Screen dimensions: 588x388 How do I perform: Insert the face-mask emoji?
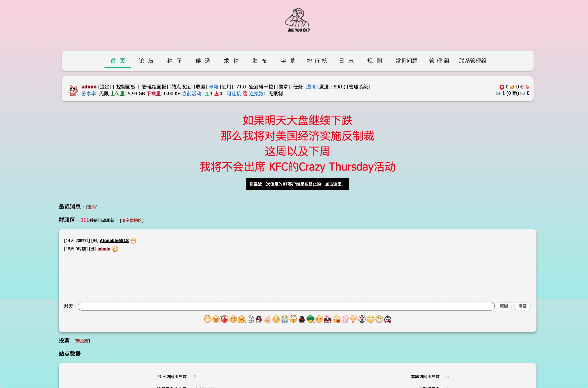click(379, 319)
